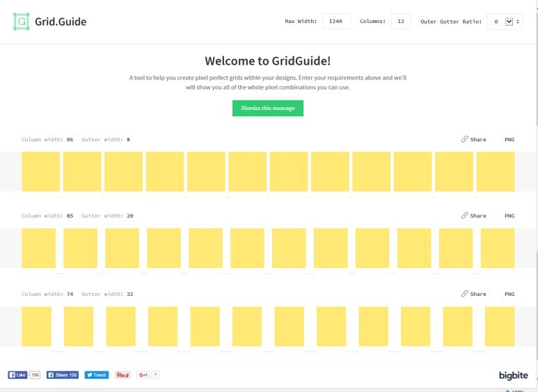The width and height of the screenshot is (538, 392).
Task: Click link icon for gutter width 32 grid
Action: click(465, 294)
